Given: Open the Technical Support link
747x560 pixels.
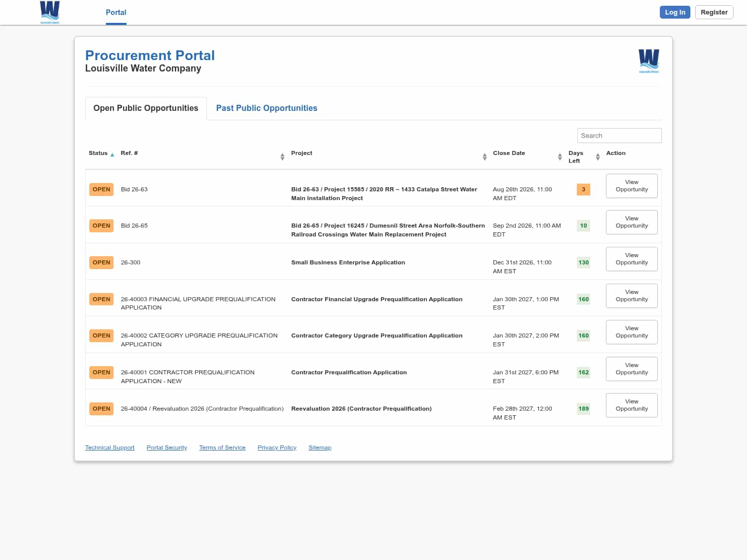Looking at the screenshot, I should 109,447.
